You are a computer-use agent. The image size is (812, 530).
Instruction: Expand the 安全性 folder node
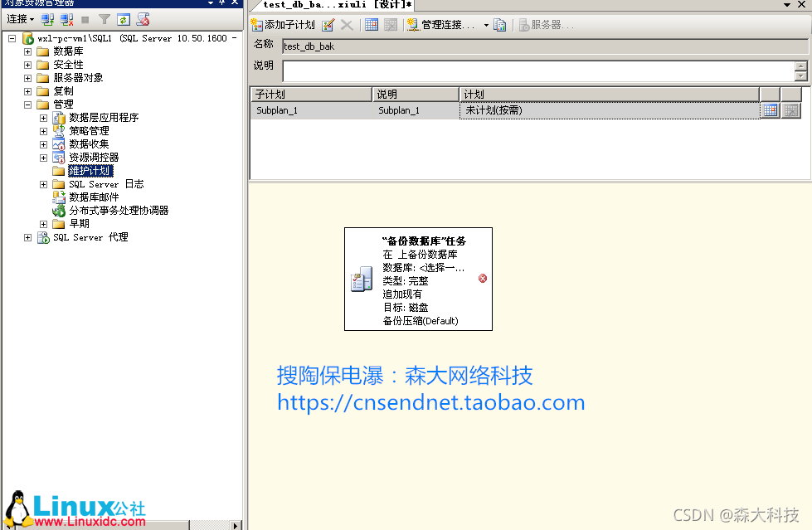(28, 65)
